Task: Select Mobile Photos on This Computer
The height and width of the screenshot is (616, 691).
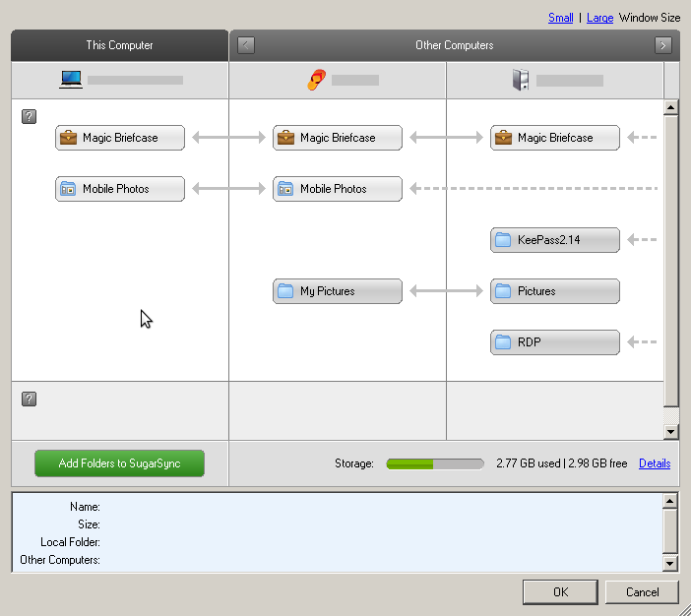Action: pyautogui.click(x=120, y=189)
